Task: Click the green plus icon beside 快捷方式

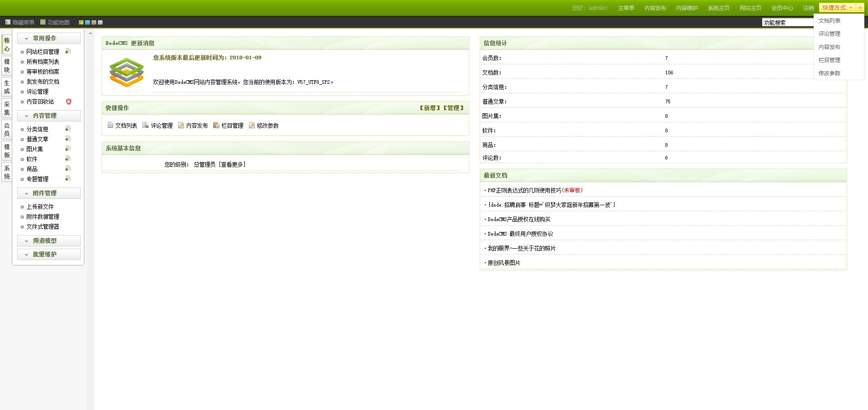Action: coord(860,7)
